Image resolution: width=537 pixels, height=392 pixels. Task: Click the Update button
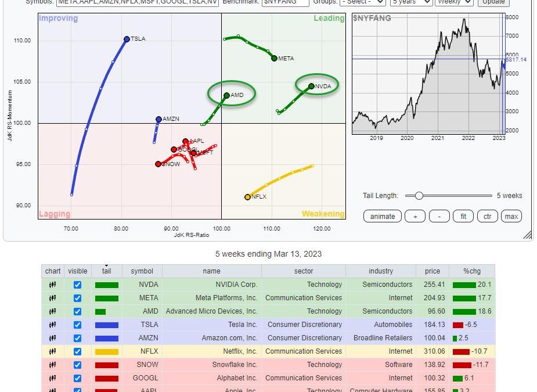coord(493,2)
